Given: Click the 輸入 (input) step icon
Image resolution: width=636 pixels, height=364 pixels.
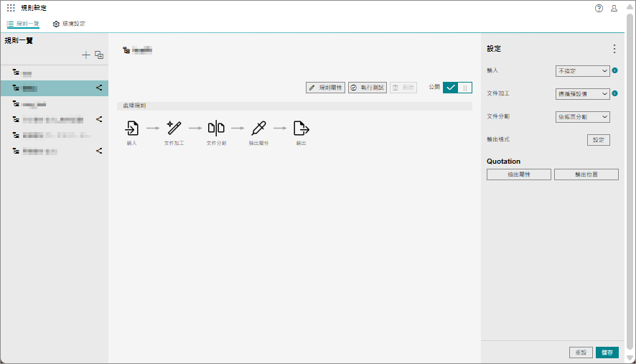Looking at the screenshot, I should (132, 129).
